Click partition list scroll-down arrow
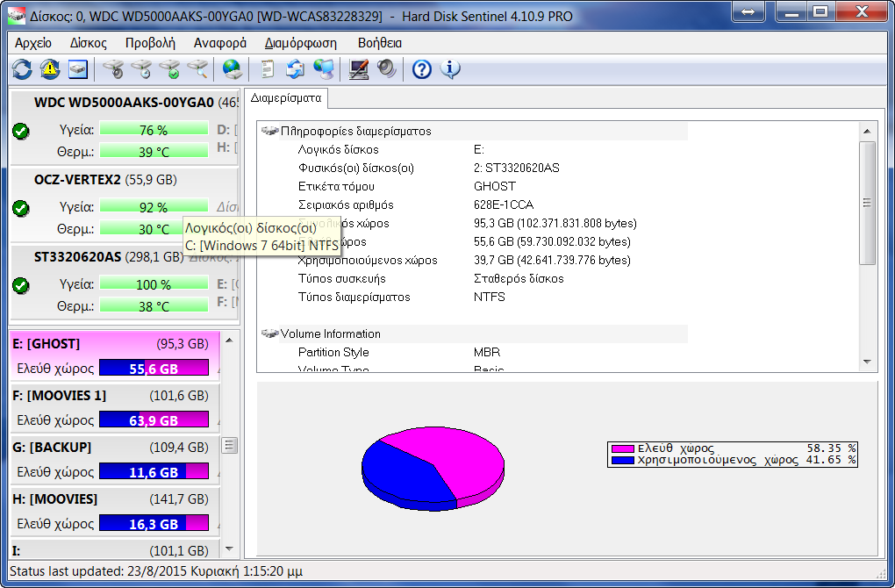The width and height of the screenshot is (895, 588). click(x=230, y=549)
